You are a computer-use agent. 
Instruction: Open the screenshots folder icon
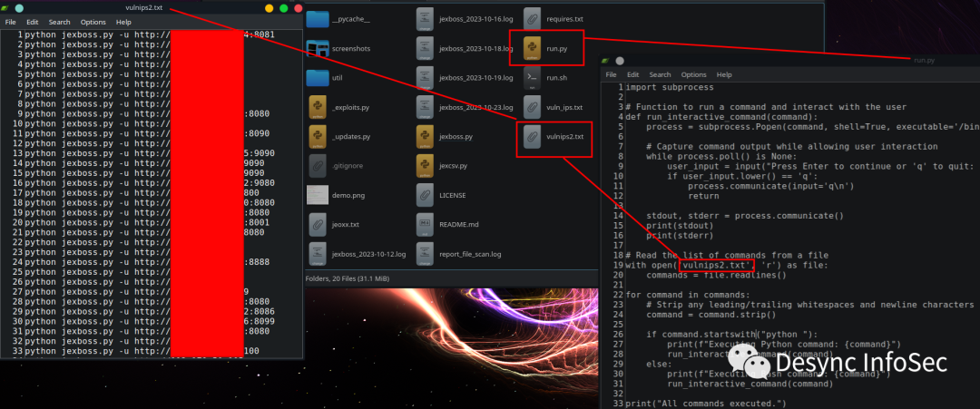tap(318, 48)
